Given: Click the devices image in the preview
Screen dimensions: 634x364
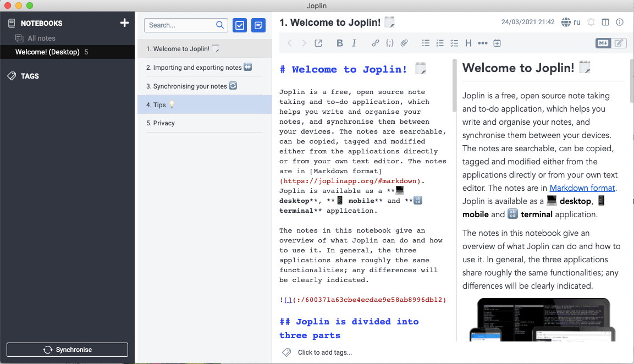Looking at the screenshot, I should click(x=542, y=319).
